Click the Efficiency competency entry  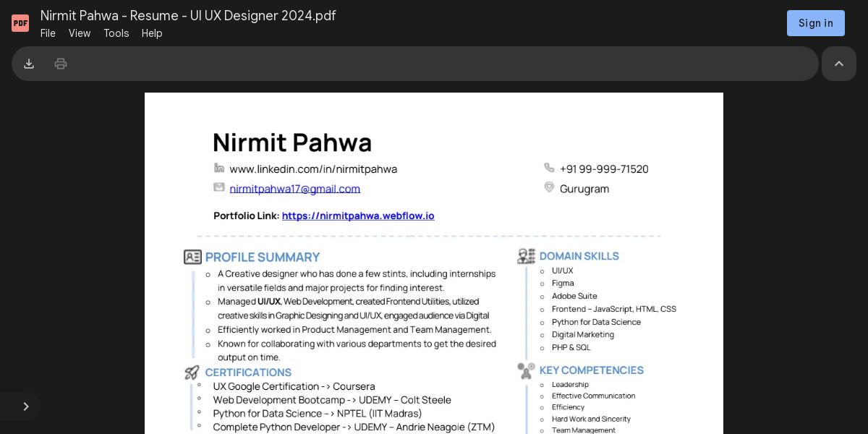pos(568,407)
